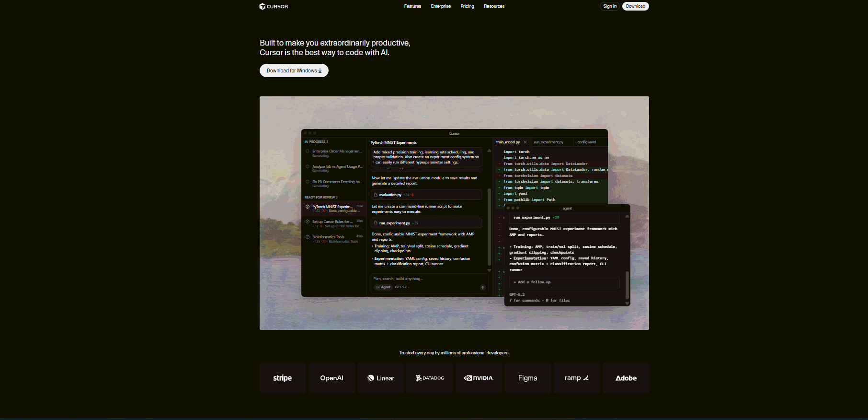Click the Stripe logo
The image size is (868, 420).
tap(283, 378)
